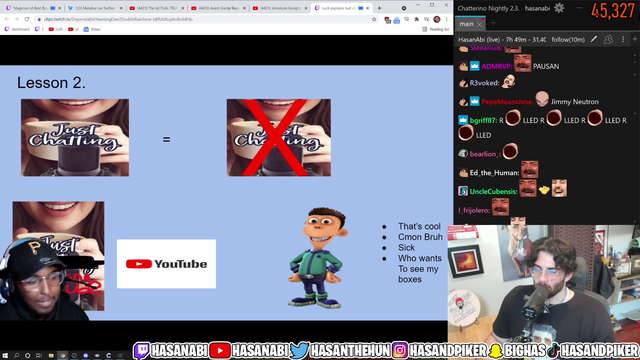Close the main Chatterino tab
The width and height of the screenshot is (640, 360).
[479, 24]
